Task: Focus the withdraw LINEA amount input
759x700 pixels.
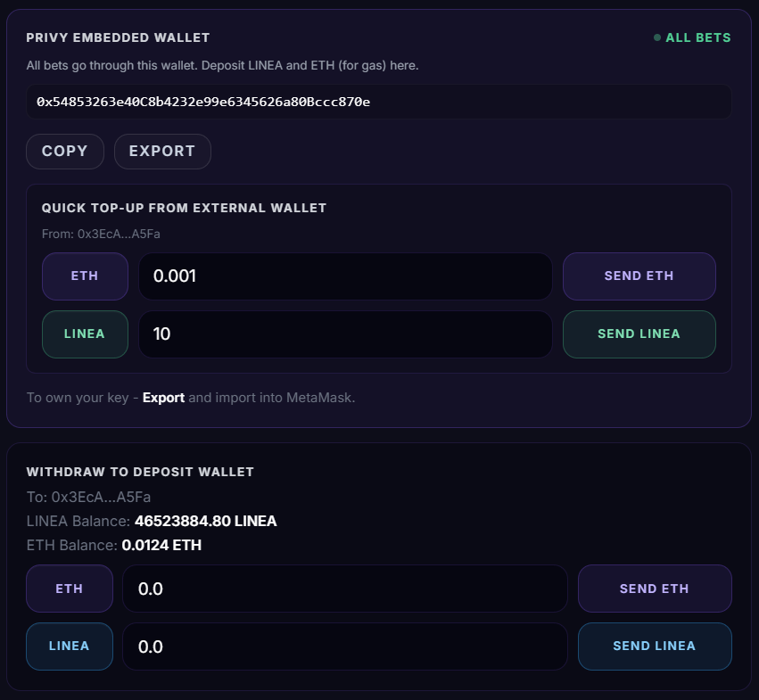Action: tap(345, 646)
